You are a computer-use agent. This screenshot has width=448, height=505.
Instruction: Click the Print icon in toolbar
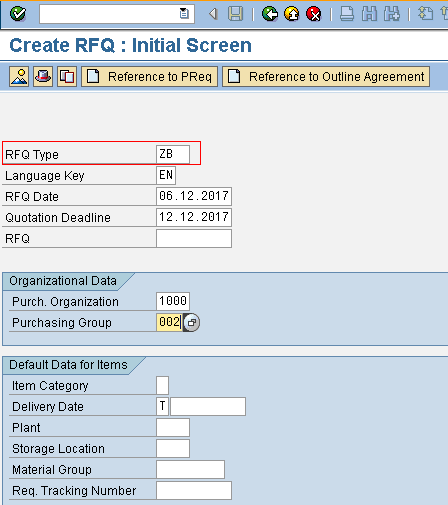click(x=347, y=14)
